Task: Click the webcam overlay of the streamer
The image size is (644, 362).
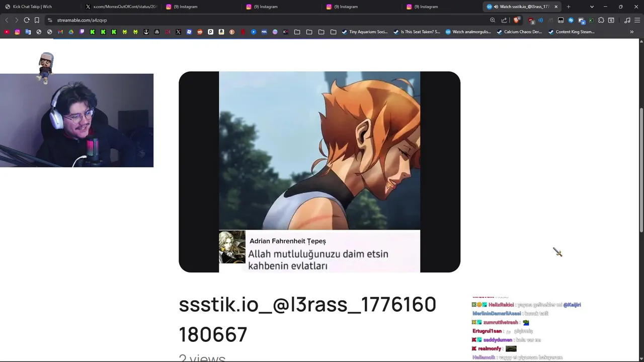Action: coord(76,120)
